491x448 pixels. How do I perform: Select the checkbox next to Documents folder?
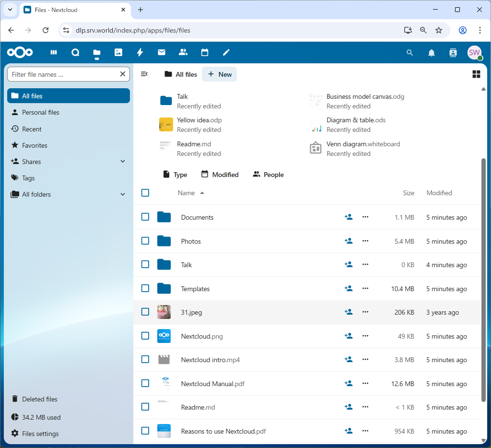[x=145, y=217]
